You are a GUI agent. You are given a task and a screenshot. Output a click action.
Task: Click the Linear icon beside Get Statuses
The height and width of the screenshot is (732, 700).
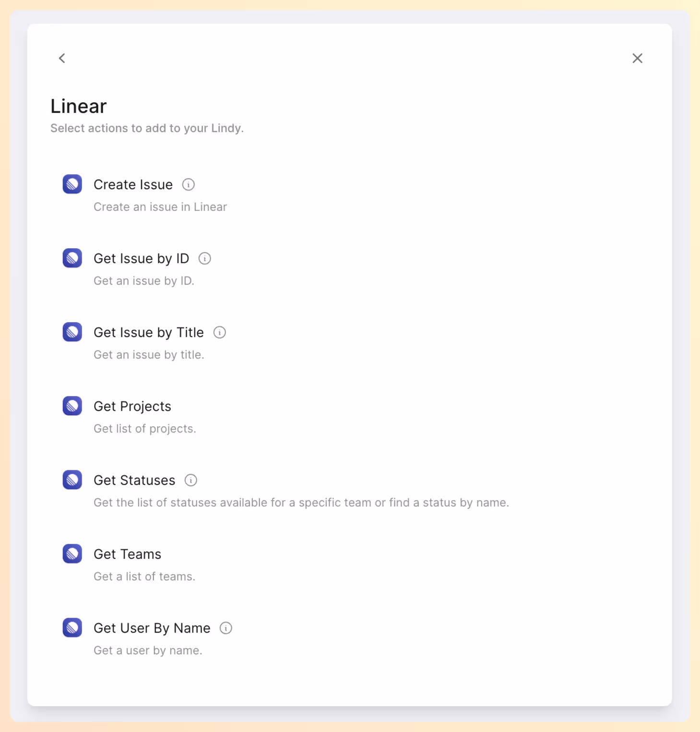72,480
